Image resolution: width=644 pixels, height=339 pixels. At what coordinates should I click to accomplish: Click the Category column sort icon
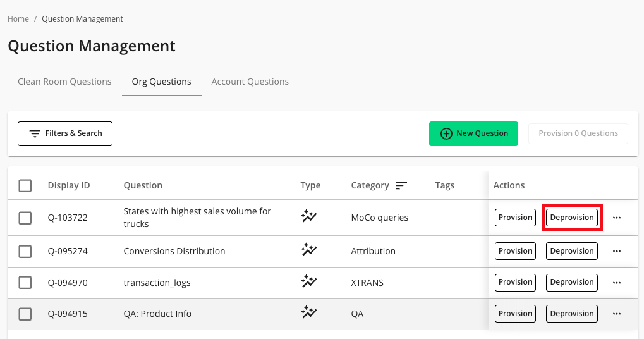click(x=401, y=185)
